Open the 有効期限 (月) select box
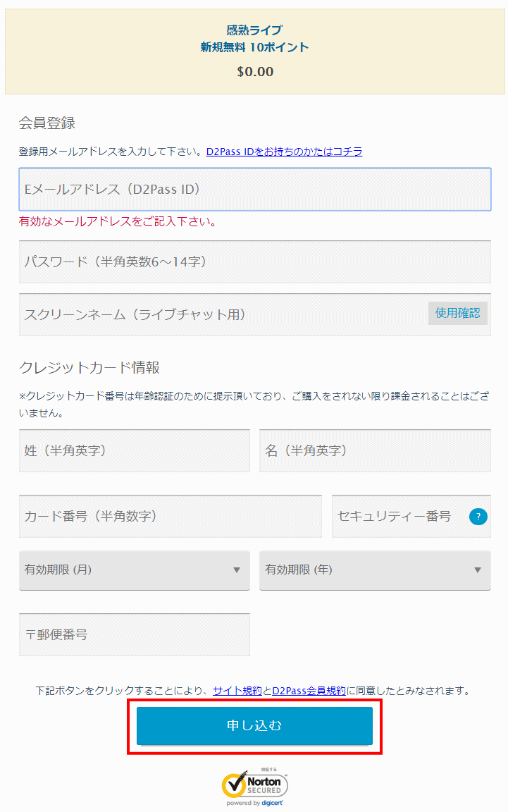 click(x=127, y=570)
